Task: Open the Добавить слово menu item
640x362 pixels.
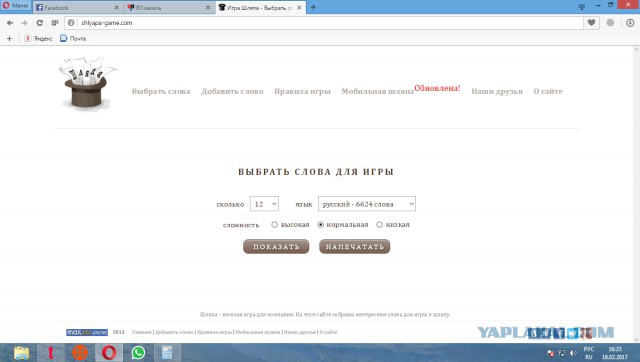Action: coord(232,91)
